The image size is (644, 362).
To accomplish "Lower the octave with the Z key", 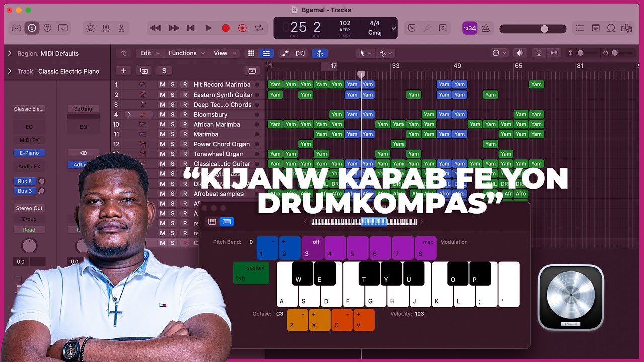I will click(297, 320).
